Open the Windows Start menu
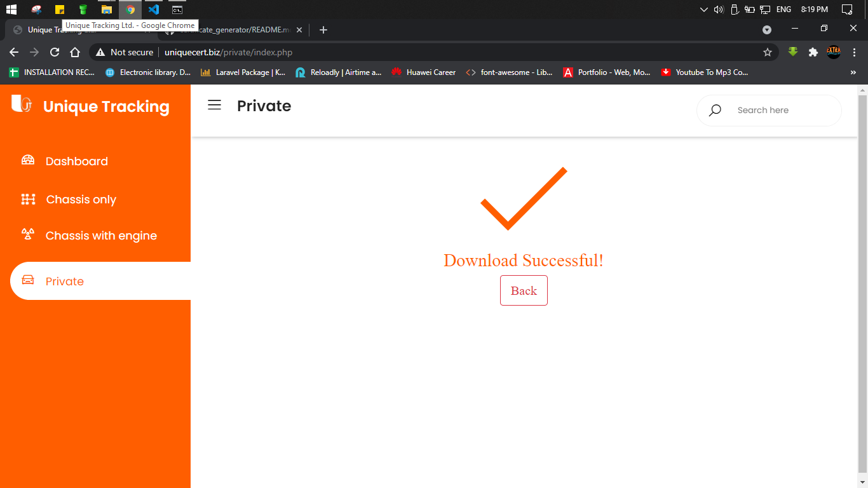Viewport: 868px width, 488px height. [x=11, y=10]
